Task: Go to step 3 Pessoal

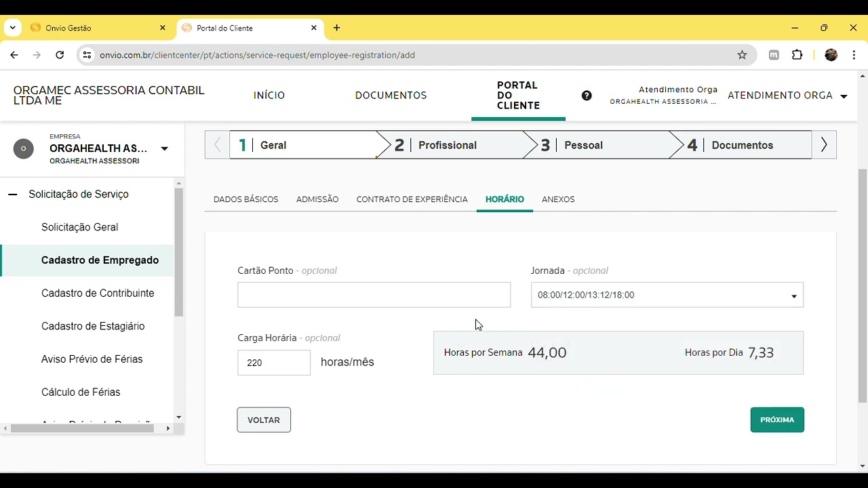Action: (x=597, y=145)
